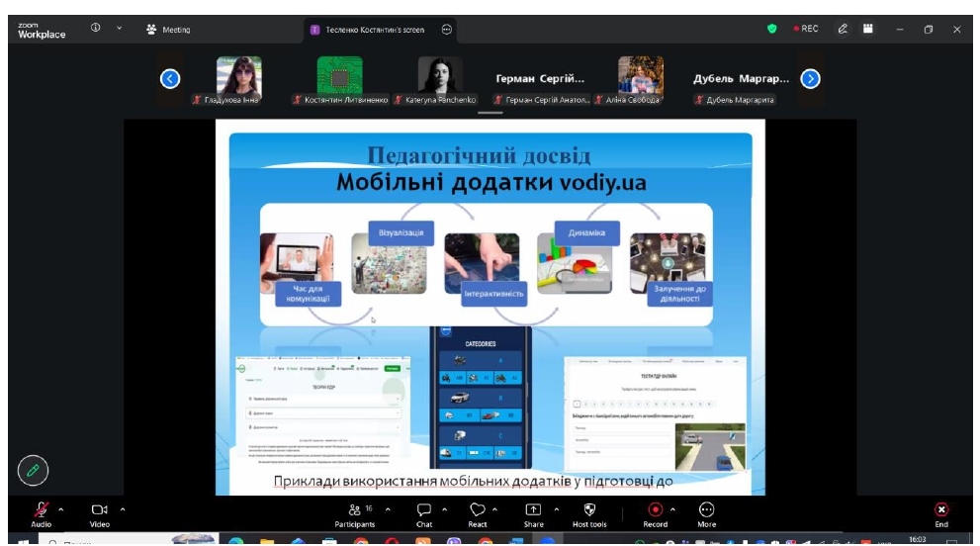The width and height of the screenshot is (980, 546).
Task: Show previous participants with left arrow
Action: coord(170,79)
